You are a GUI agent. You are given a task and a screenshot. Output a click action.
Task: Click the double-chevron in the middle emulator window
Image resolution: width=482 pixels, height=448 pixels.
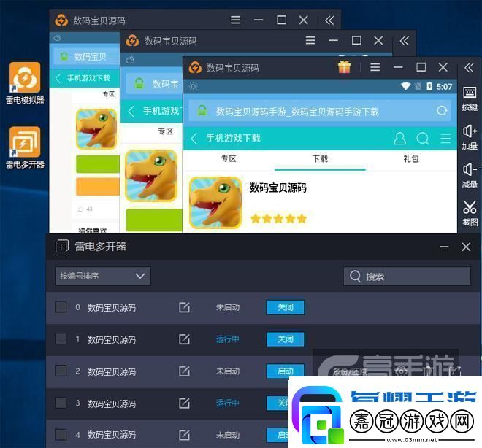[x=405, y=41]
